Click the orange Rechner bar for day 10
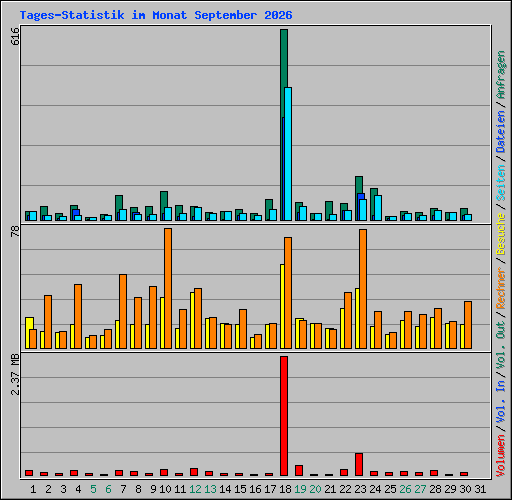Image resolution: width=512 pixels, height=500 pixels. coord(168,288)
